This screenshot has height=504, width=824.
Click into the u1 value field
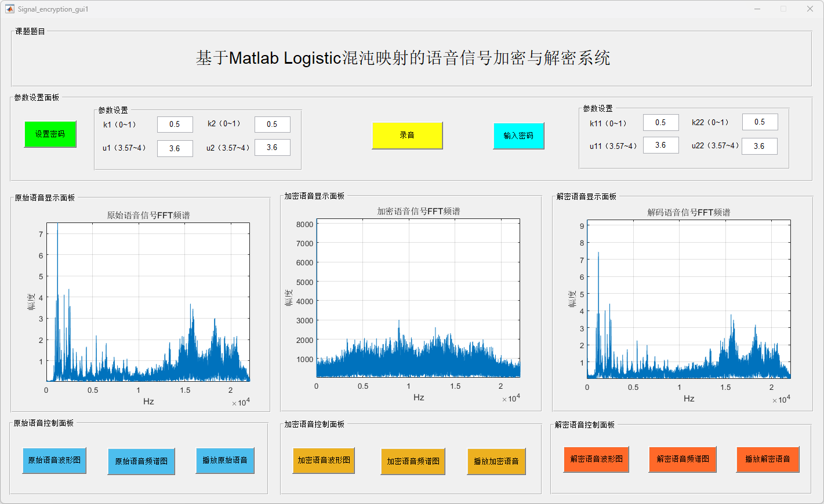click(x=175, y=148)
